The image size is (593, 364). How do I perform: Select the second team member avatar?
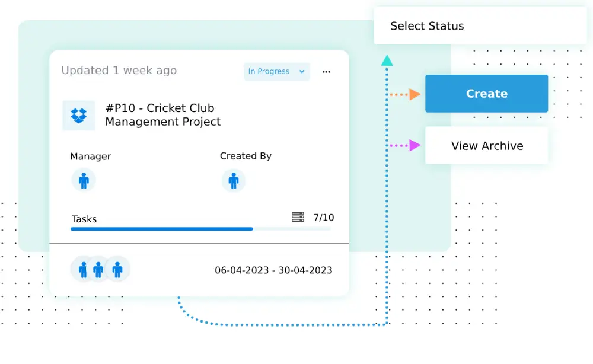pos(100,269)
